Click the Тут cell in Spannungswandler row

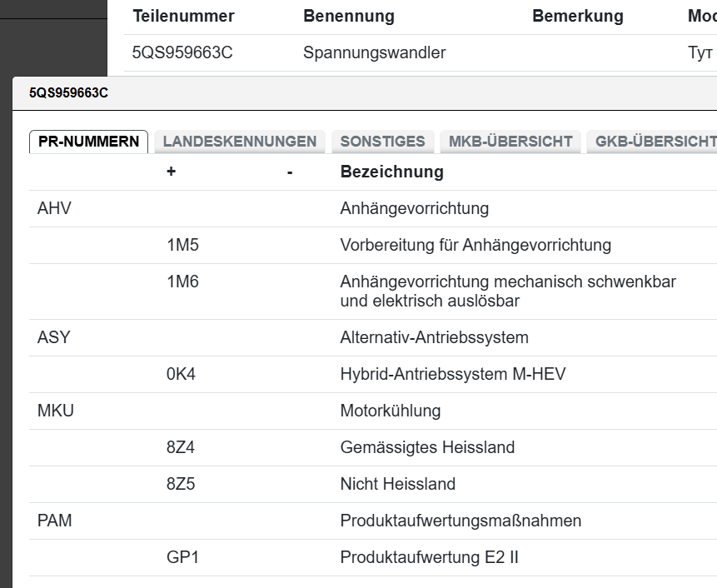tap(701, 52)
